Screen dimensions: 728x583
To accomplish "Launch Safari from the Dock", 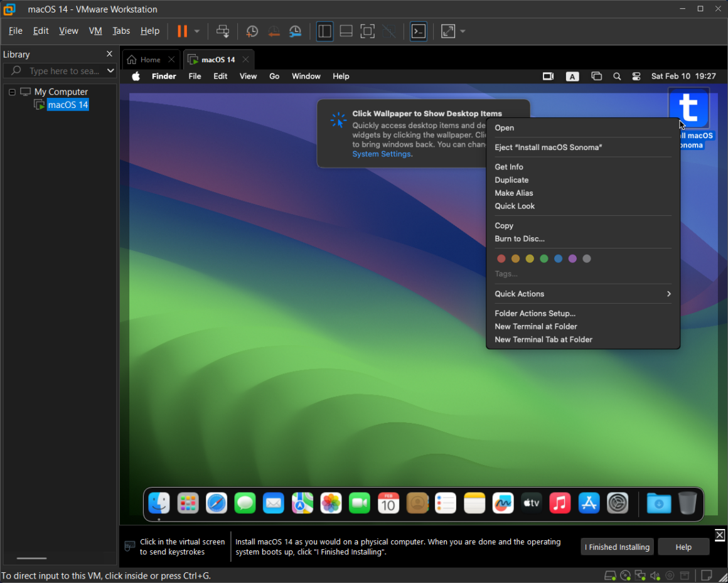I will coord(217,503).
